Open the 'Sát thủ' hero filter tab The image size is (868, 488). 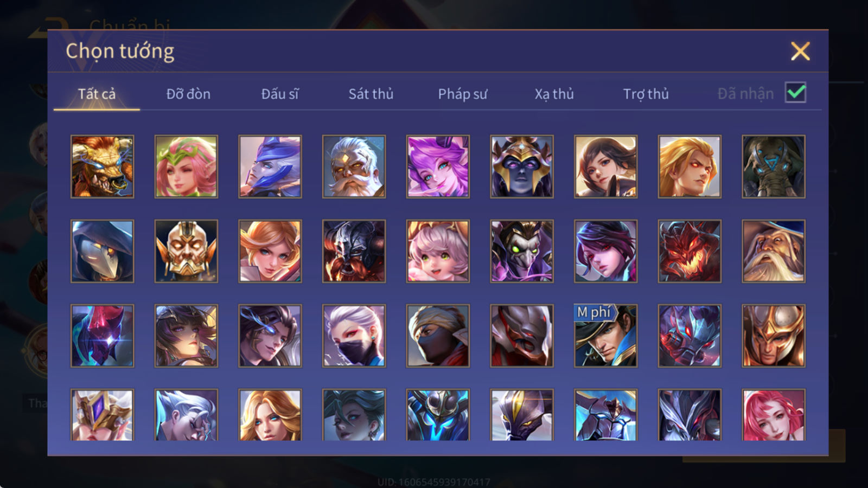tap(371, 94)
